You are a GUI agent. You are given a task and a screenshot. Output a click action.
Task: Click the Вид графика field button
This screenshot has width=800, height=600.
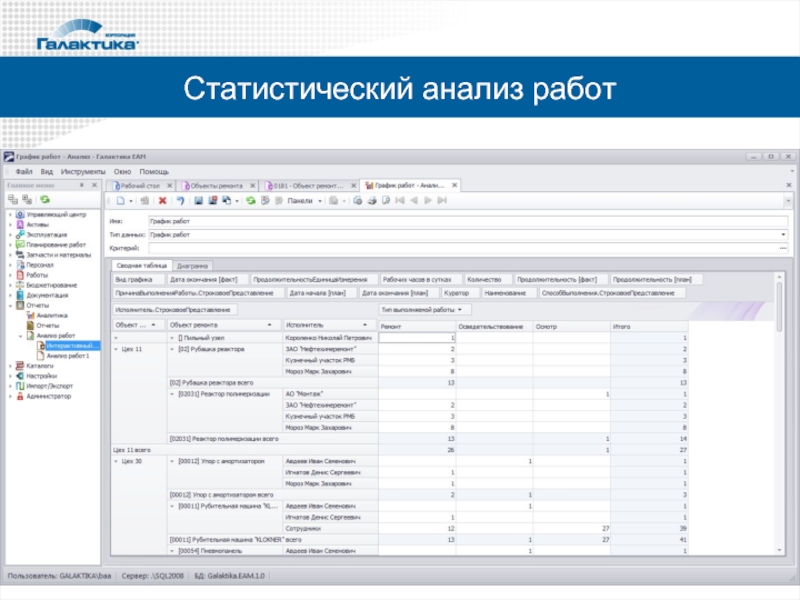pyautogui.click(x=138, y=280)
